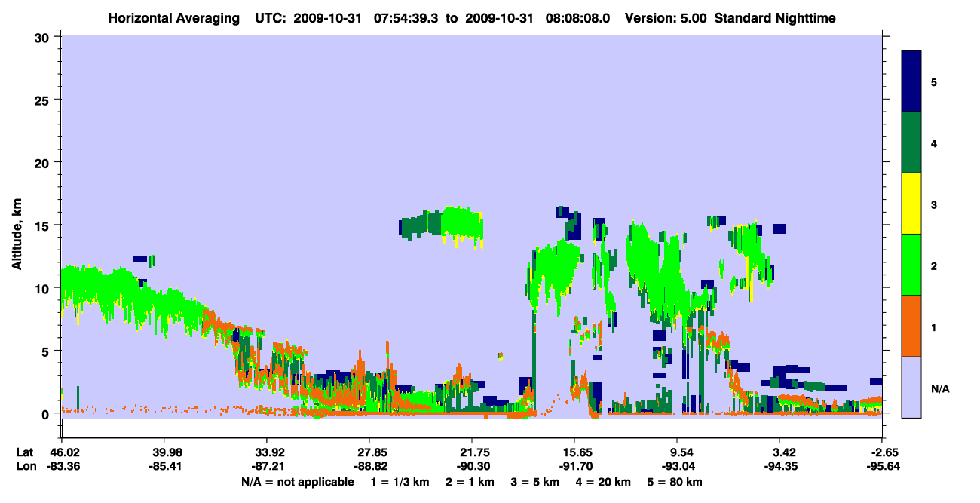Click the colorbar label 3
Screen dimensions: 980x503
(x=934, y=204)
